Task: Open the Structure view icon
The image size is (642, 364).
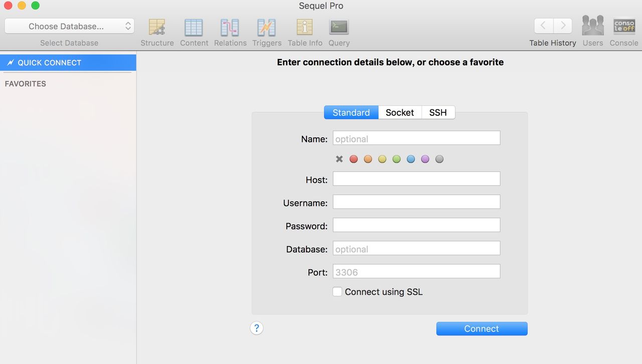Action: coord(157,28)
